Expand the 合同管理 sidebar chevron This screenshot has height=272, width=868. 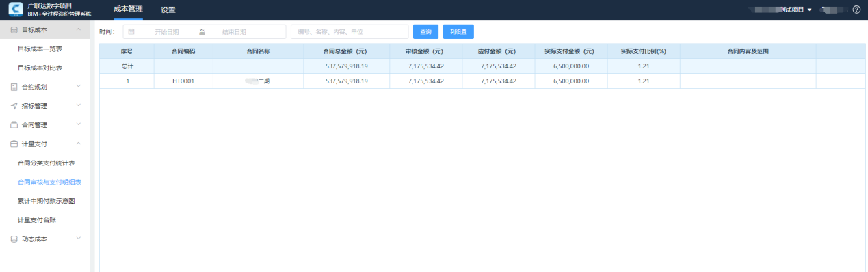point(79,125)
